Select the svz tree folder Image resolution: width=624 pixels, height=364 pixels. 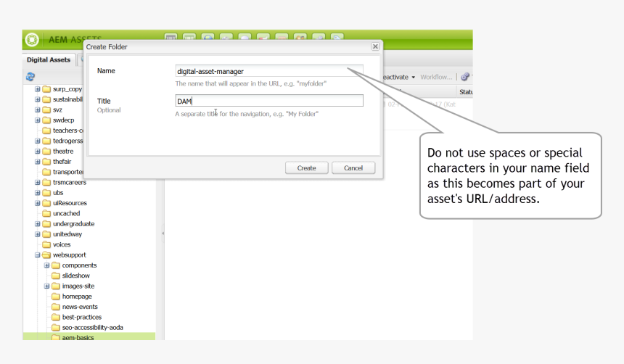[57, 109]
